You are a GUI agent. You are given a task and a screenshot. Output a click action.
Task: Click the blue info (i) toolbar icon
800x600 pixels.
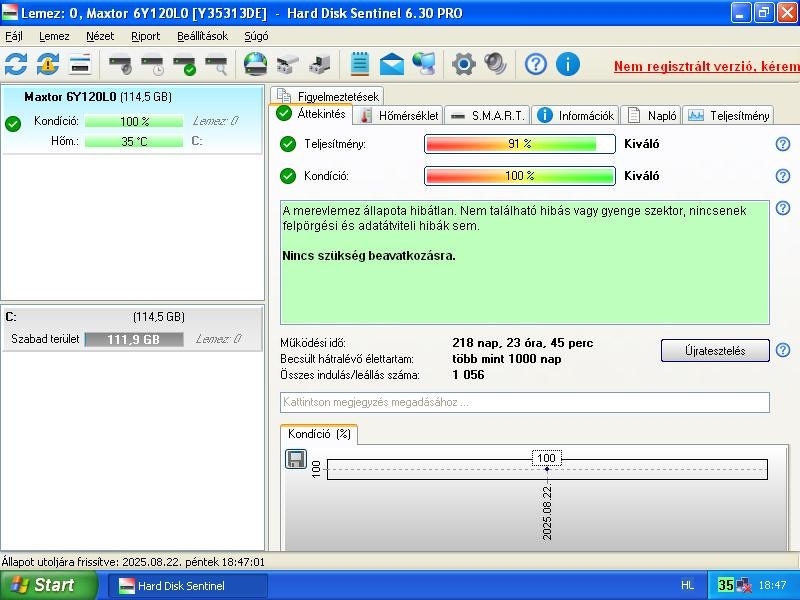(567, 64)
